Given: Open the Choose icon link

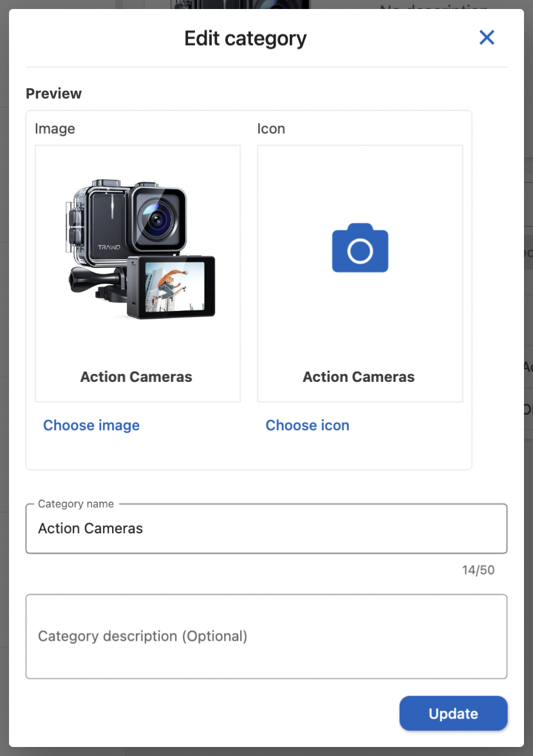Looking at the screenshot, I should coord(307,426).
